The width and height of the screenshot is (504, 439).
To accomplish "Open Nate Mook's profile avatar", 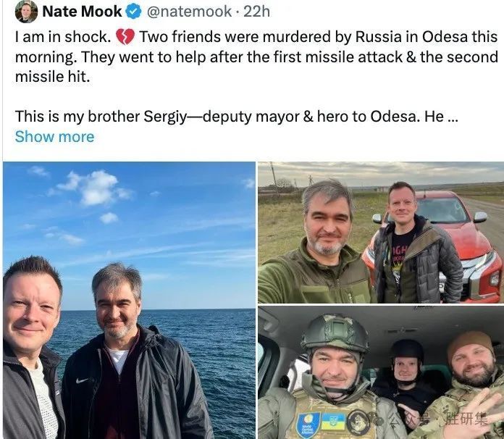I will (x=26, y=12).
